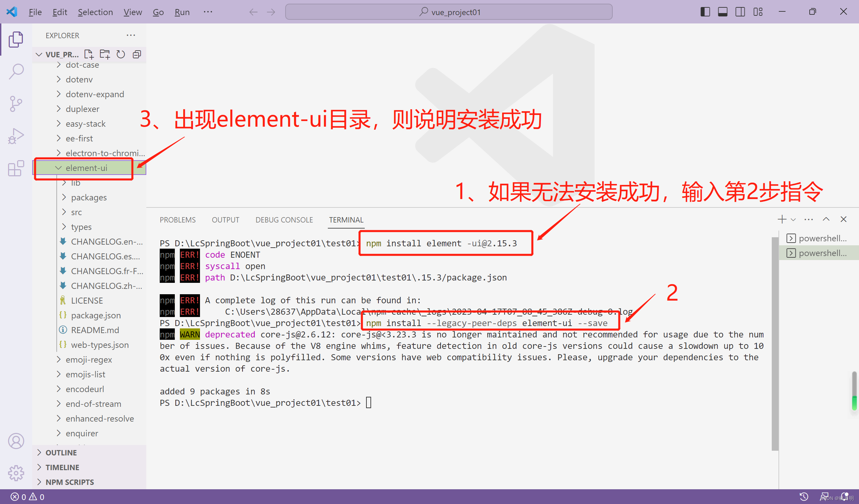
Task: Open the Manage settings gear
Action: pyautogui.click(x=16, y=473)
